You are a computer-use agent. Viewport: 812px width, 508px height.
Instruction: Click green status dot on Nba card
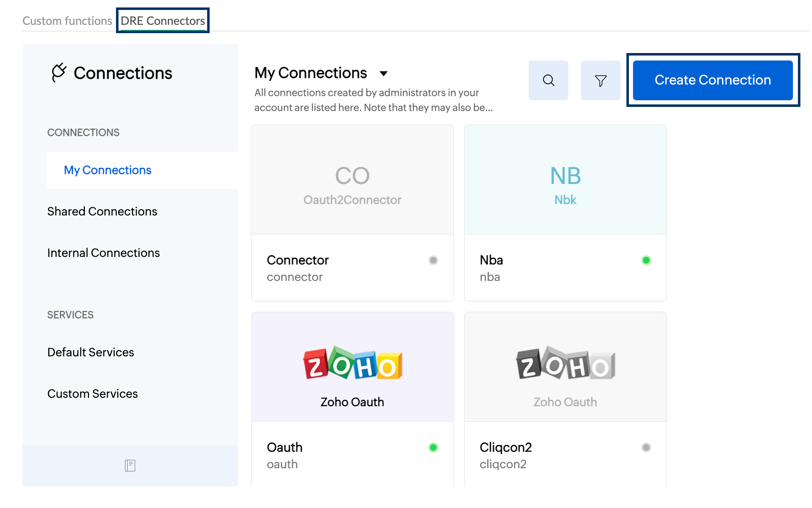point(646,260)
